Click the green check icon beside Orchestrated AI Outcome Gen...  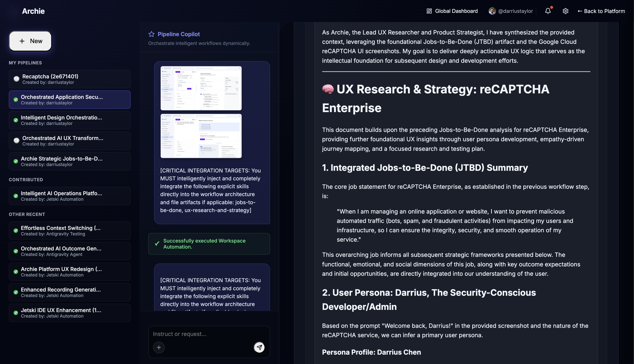[16, 251]
